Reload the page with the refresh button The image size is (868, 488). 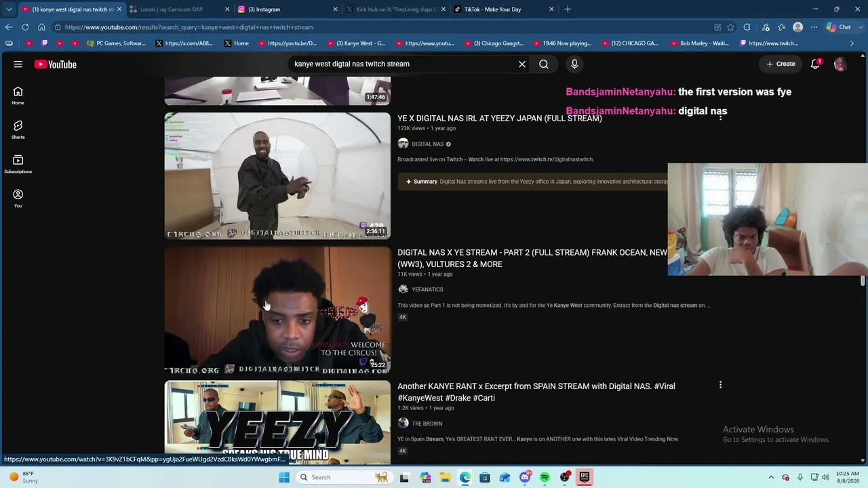point(25,27)
